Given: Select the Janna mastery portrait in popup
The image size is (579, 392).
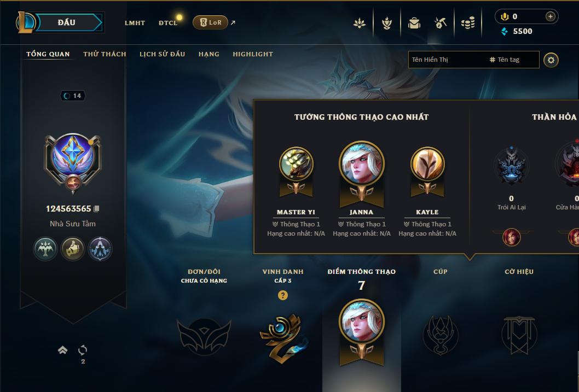Looking at the screenshot, I should coord(362,163).
